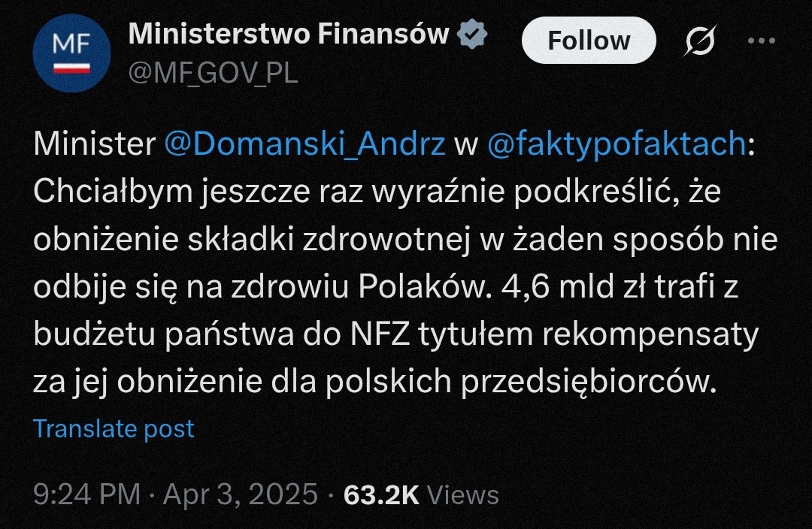The height and width of the screenshot is (529, 812).
Task: Click 'Chciałbym' starting the quote
Action: pyautogui.click(x=112, y=192)
